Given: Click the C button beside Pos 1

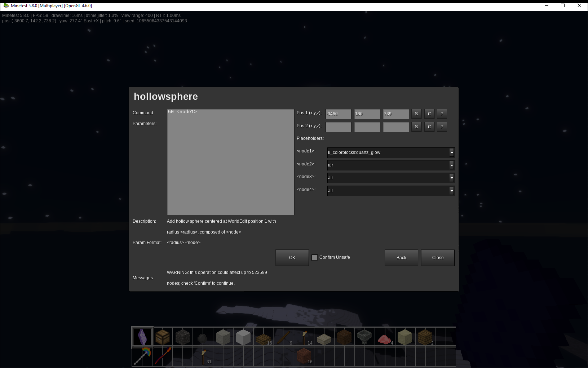Looking at the screenshot, I should [x=429, y=114].
